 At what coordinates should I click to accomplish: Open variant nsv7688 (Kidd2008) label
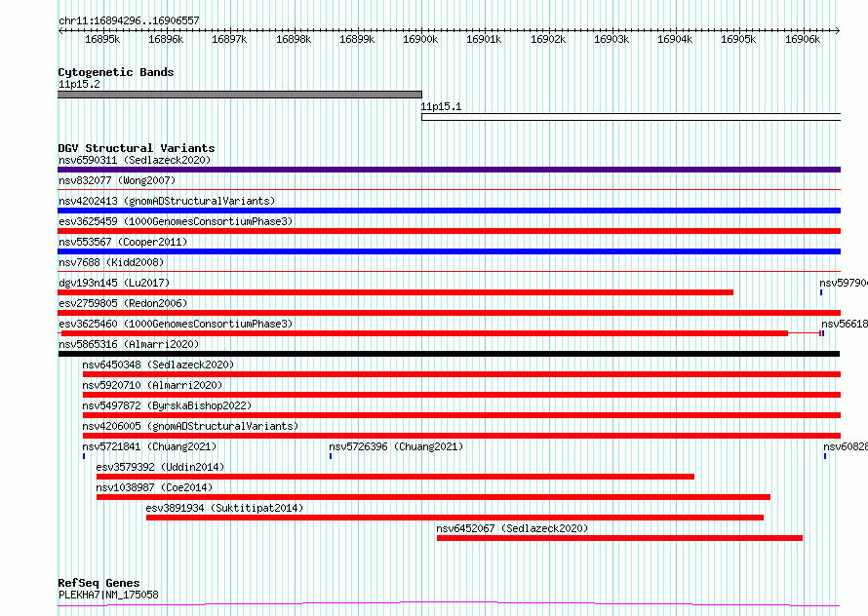[x=111, y=262]
